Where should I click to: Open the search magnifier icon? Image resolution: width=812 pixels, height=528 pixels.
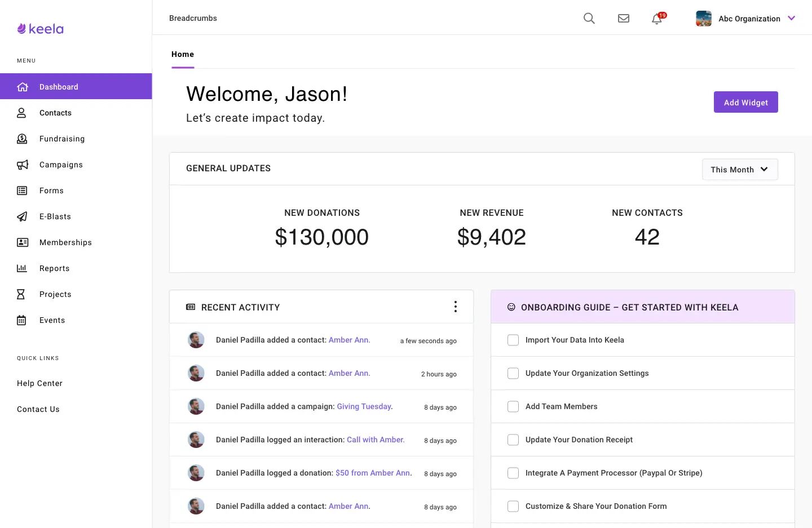(589, 18)
